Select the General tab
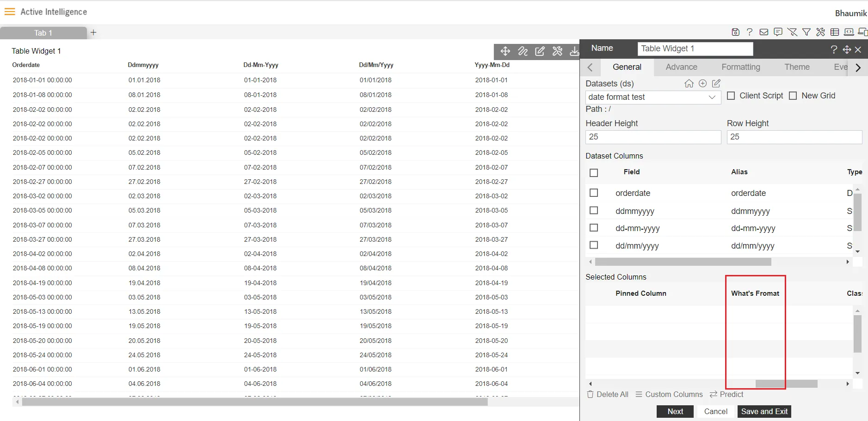This screenshot has width=868, height=421. (627, 67)
